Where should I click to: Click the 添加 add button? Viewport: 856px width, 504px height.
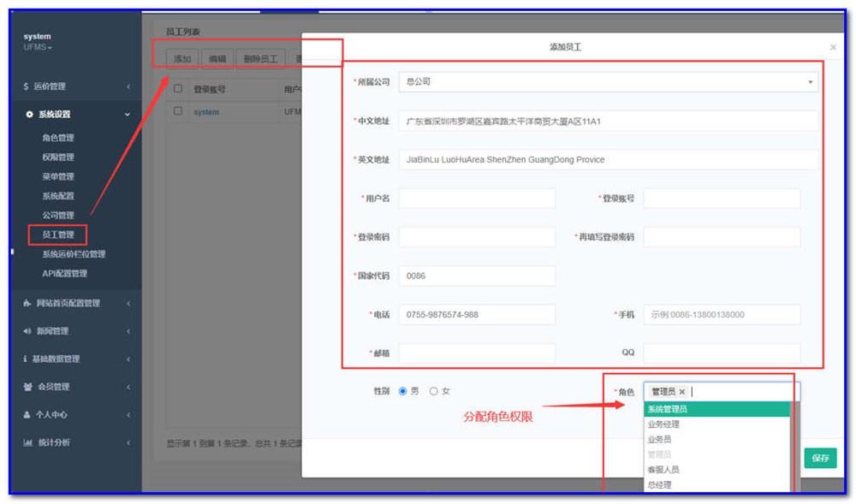(x=182, y=58)
